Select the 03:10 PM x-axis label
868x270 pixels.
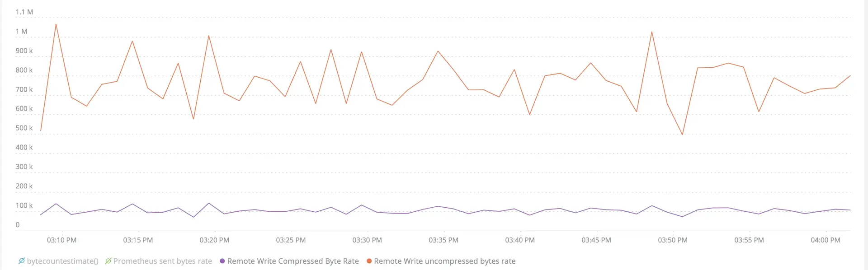61,240
